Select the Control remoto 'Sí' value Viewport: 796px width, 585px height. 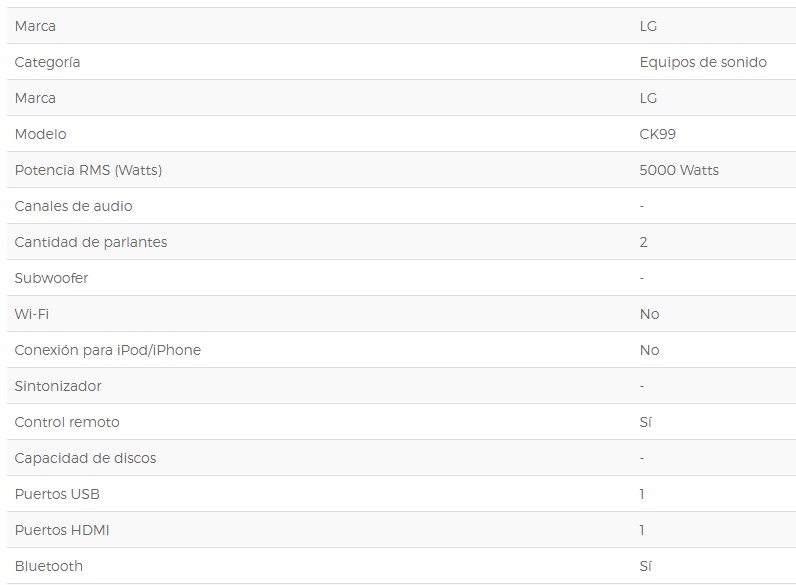click(x=645, y=422)
